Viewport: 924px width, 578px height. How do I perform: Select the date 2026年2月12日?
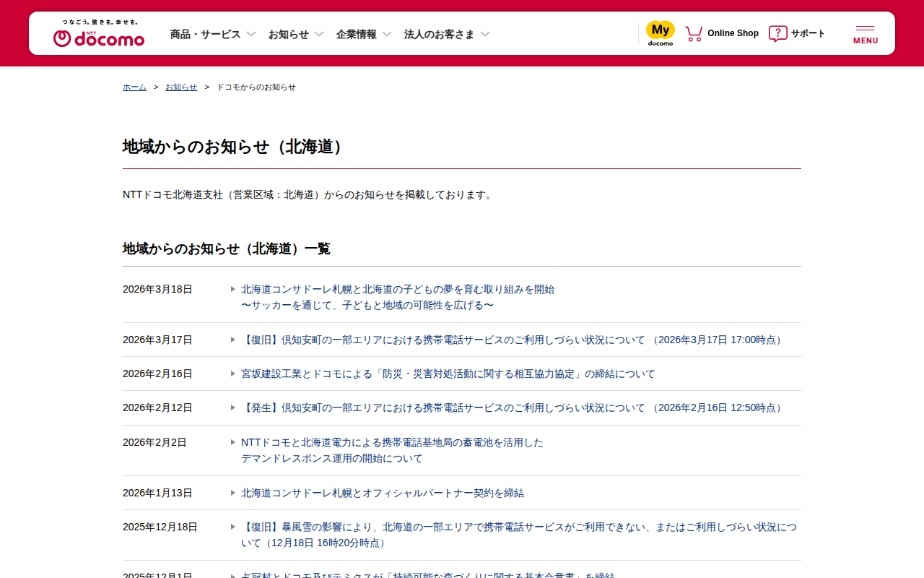tap(157, 407)
